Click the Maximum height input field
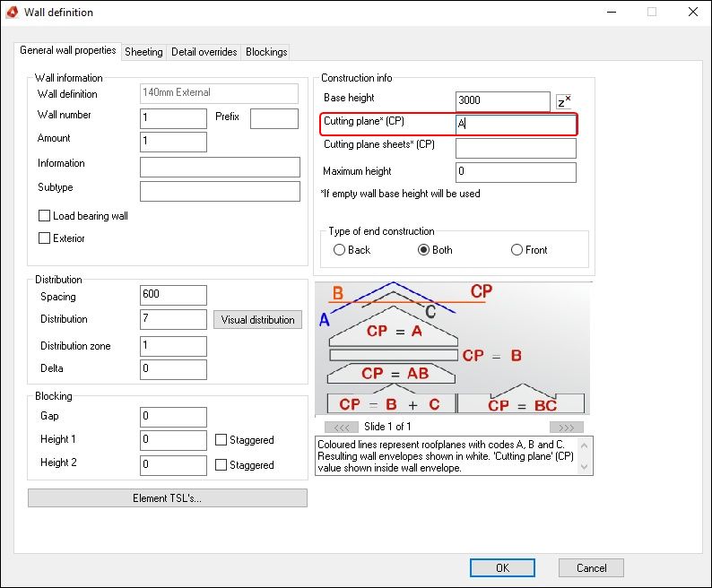Image resolution: width=712 pixels, height=588 pixels. pyautogui.click(x=516, y=172)
